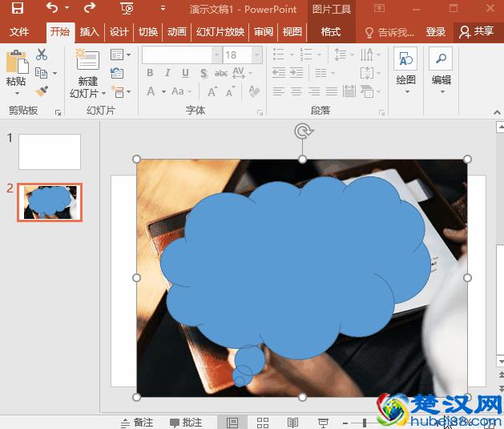Redo the last action
504x429 pixels.
pos(90,7)
